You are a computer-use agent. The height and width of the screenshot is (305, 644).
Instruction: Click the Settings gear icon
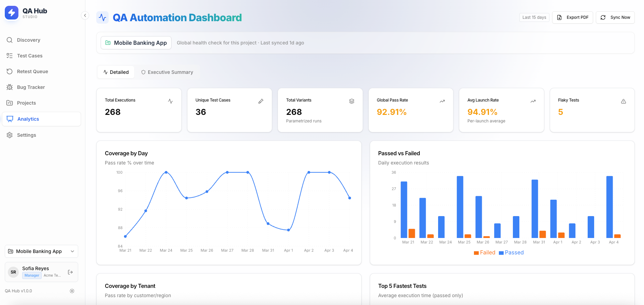(10, 135)
